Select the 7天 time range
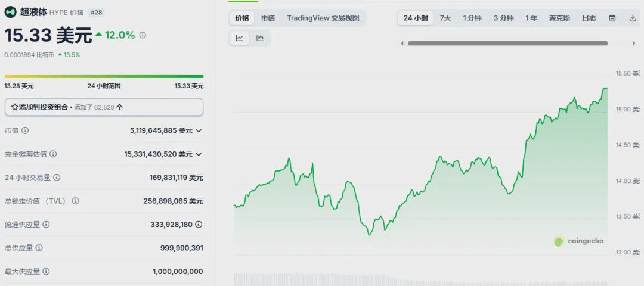This screenshot has height=286, width=644. click(x=445, y=18)
